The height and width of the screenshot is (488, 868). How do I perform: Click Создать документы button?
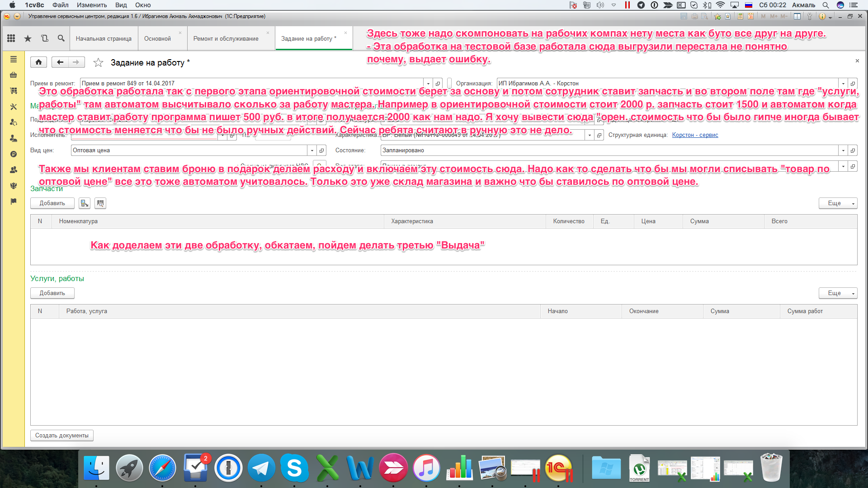tap(62, 436)
